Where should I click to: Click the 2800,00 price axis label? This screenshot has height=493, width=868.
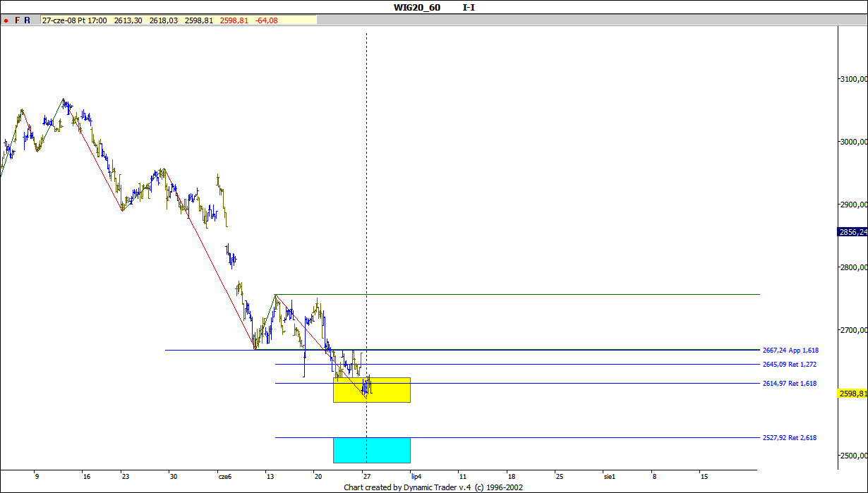pos(853,267)
